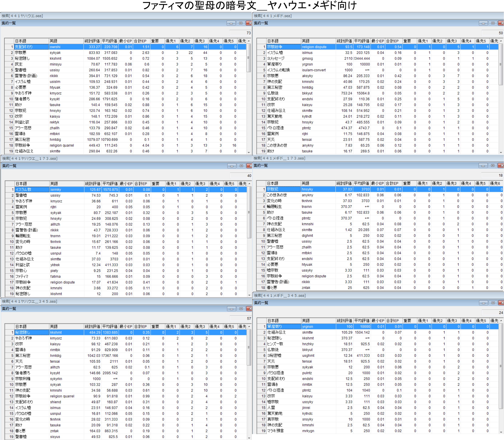The width and height of the screenshot is (504, 440).
Task: Minimize the 441ヤハウエ.sea 集約一覧 window
Action: click(231, 23)
